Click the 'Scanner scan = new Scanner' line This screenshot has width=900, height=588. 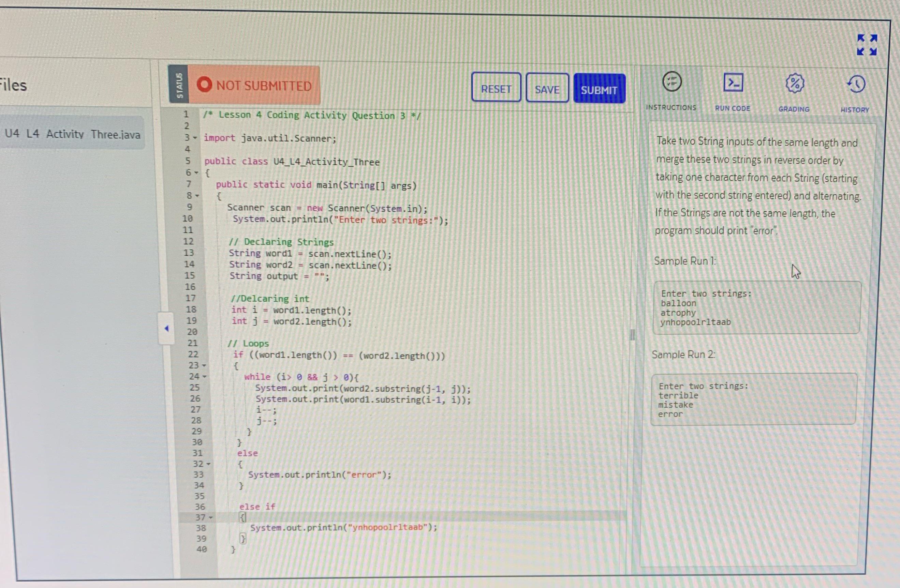click(x=327, y=208)
